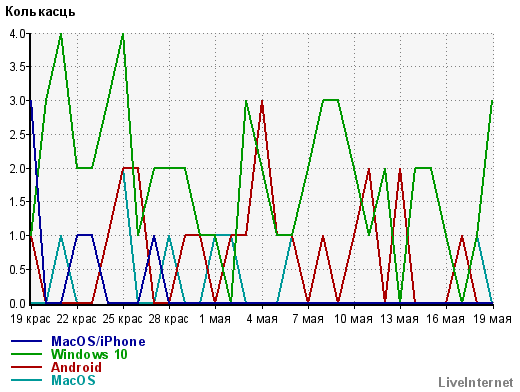Click the blue MacOS/iPhone legend line swatch
Viewport: 520px width, 392px height.
pos(26,341)
